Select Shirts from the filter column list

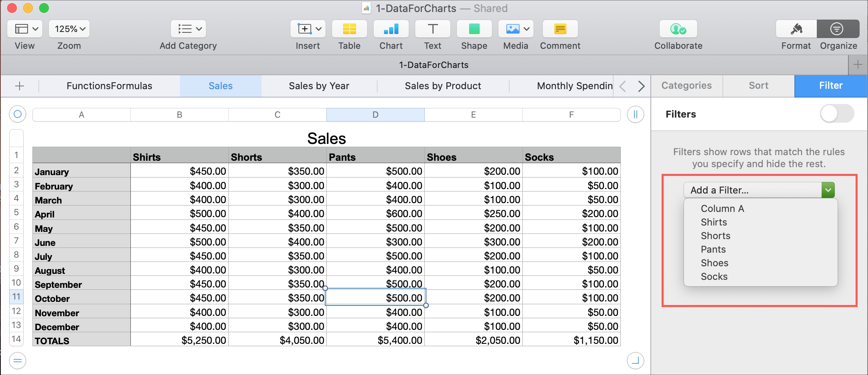point(713,222)
